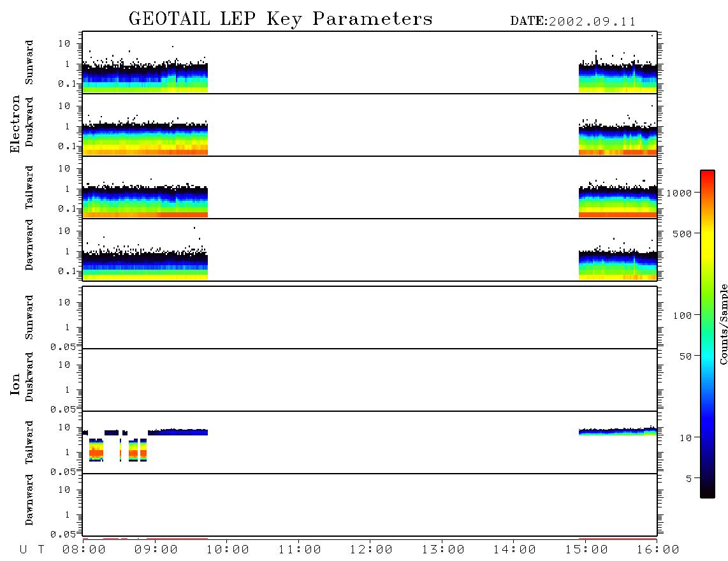
Task: Click the "50" colorbar tick label
Action: coord(685,356)
